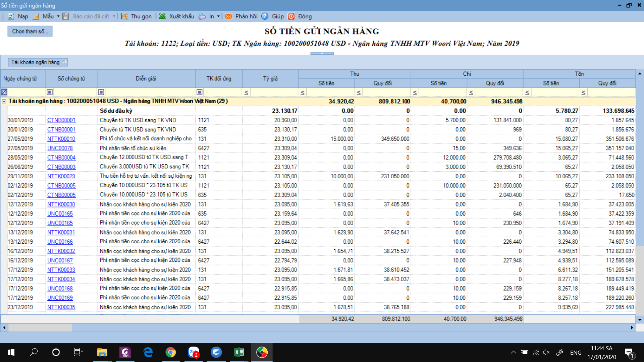Open the Mẫu template icon
The image size is (644, 362).
36,16
